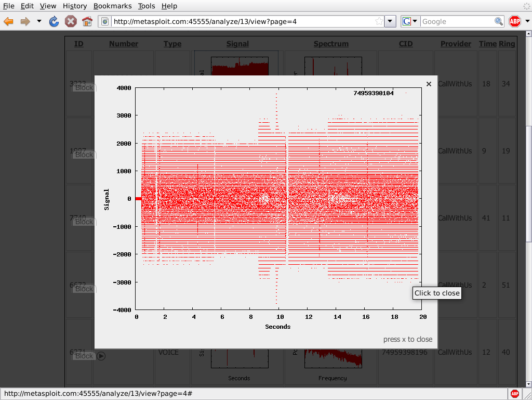This screenshot has height=400, width=532.
Task: Open the History menu
Action: pos(75,6)
